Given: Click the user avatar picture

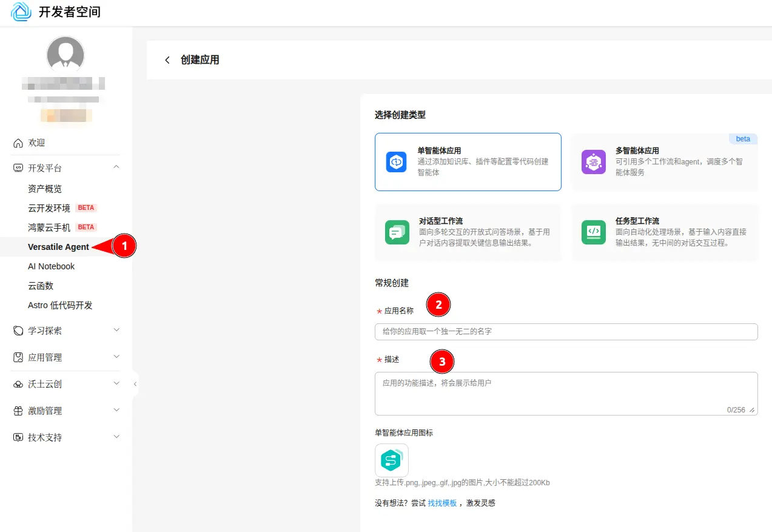Looking at the screenshot, I should tap(65, 55).
